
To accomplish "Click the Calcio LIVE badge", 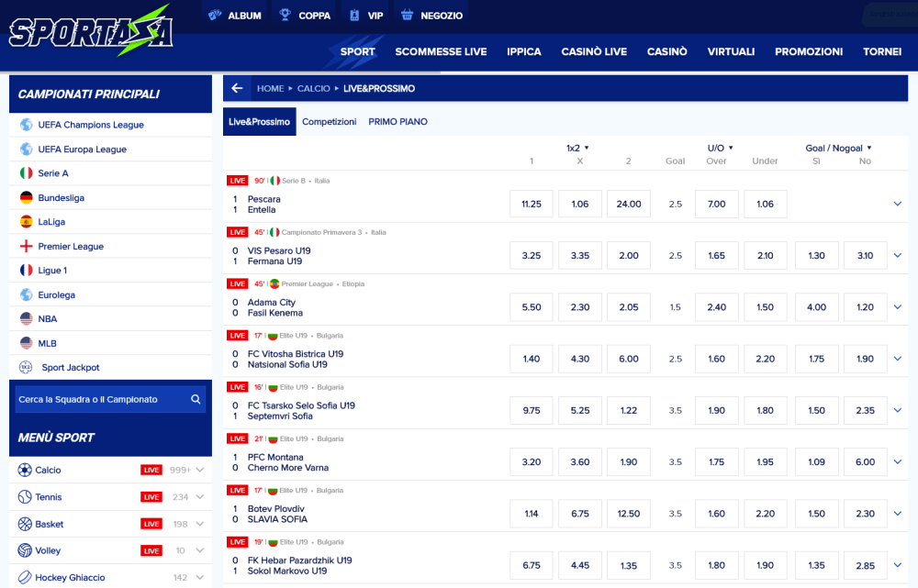I will pos(151,470).
